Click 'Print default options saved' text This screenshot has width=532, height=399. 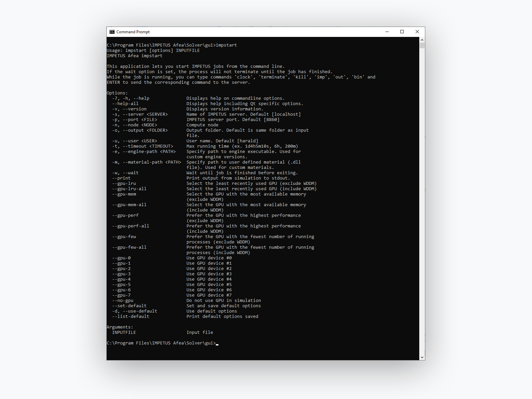222,317
